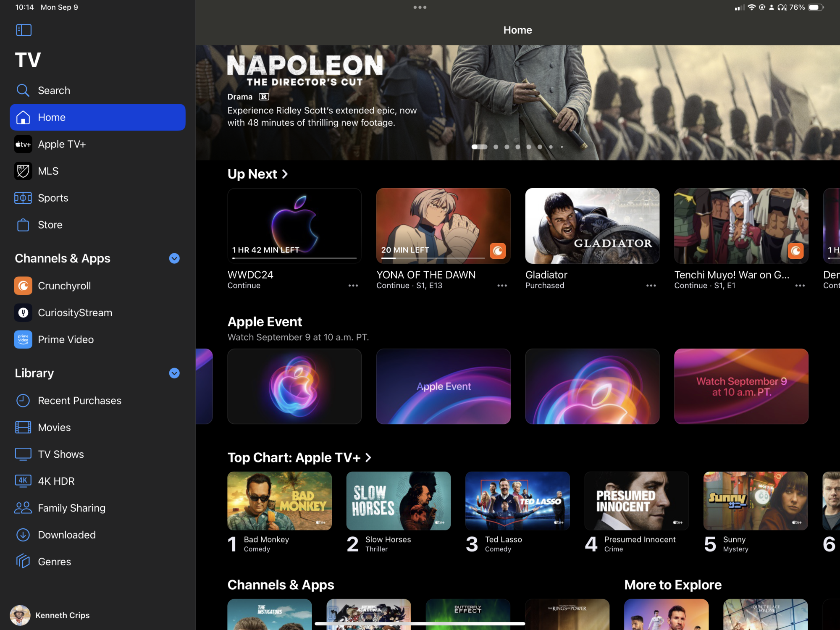The height and width of the screenshot is (630, 840).
Task: Open the Prime Video channel label
Action: pos(66,339)
